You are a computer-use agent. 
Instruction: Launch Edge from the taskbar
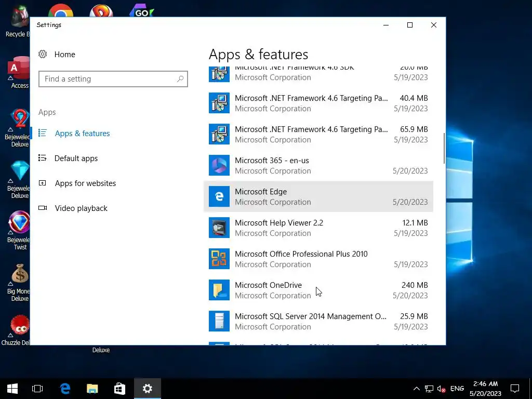click(x=65, y=389)
